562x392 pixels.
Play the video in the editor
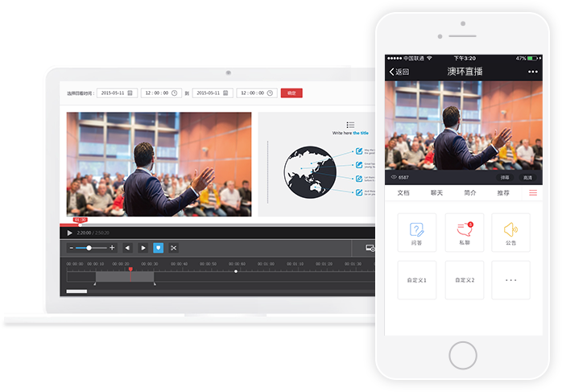[70, 233]
